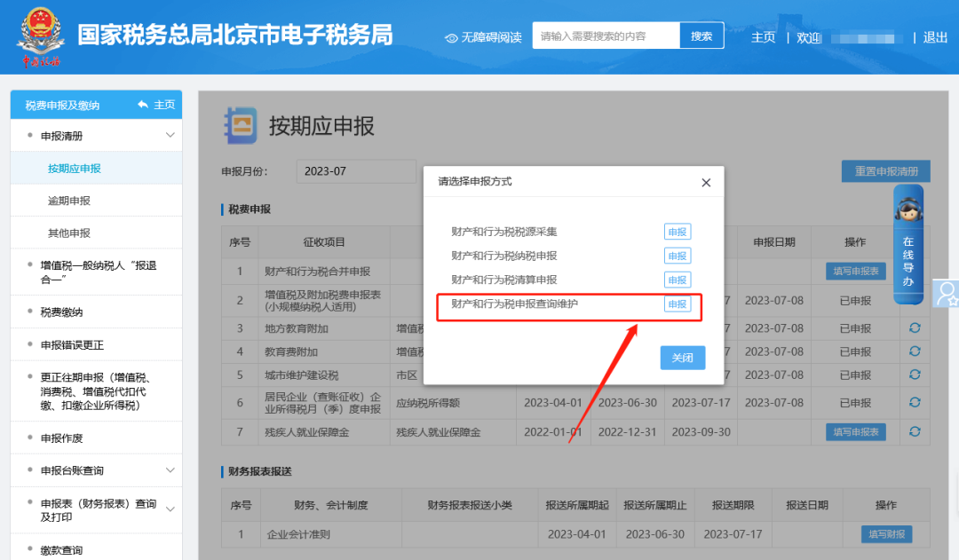
Task: Click the refresh icon for 残疾人就业保障金 row
Action: click(x=914, y=432)
